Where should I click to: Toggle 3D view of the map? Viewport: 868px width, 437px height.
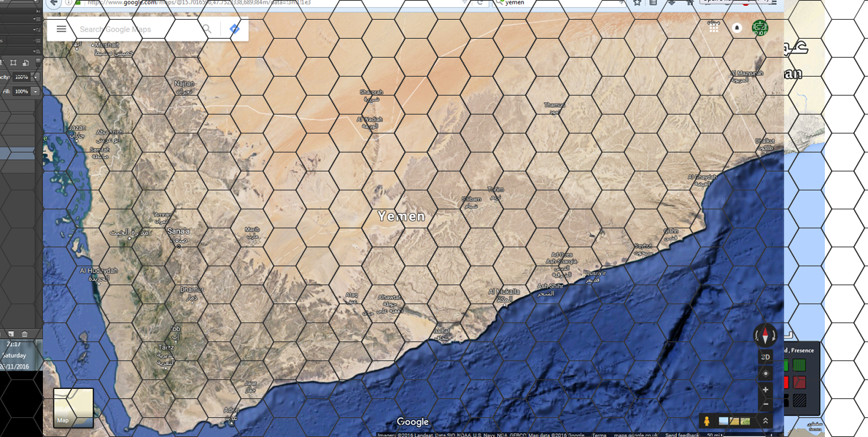click(766, 357)
